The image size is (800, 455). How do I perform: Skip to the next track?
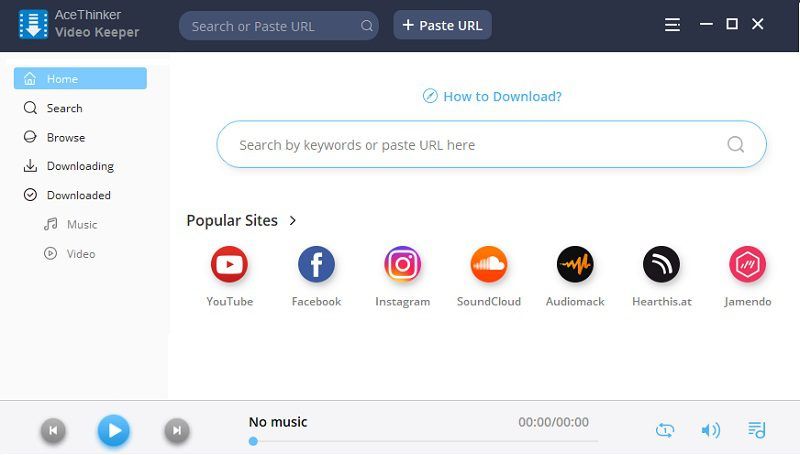[x=177, y=431]
